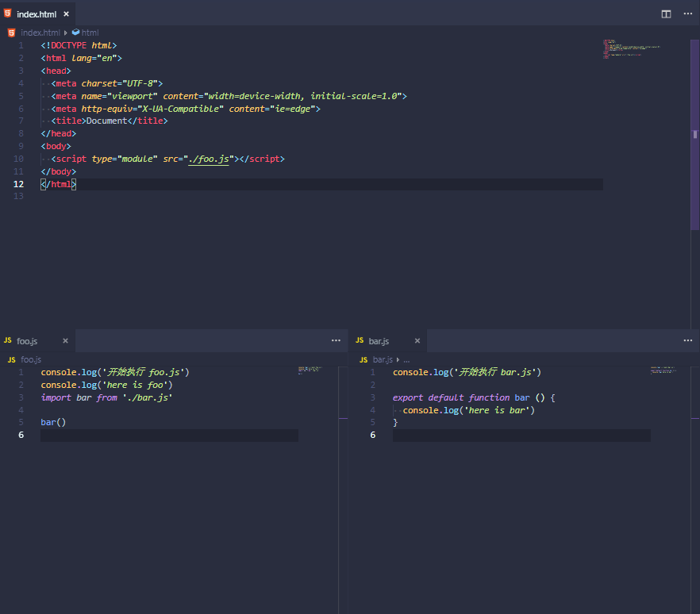Follow the ./foo.js script src link
Screen dimensions: 700x614
[x=209, y=159]
